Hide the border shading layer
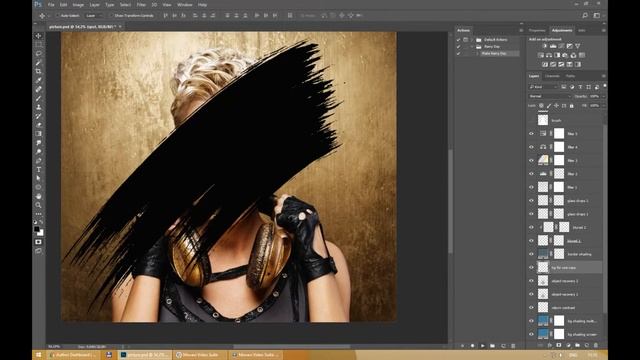This screenshot has height=360, width=640. coord(531,254)
